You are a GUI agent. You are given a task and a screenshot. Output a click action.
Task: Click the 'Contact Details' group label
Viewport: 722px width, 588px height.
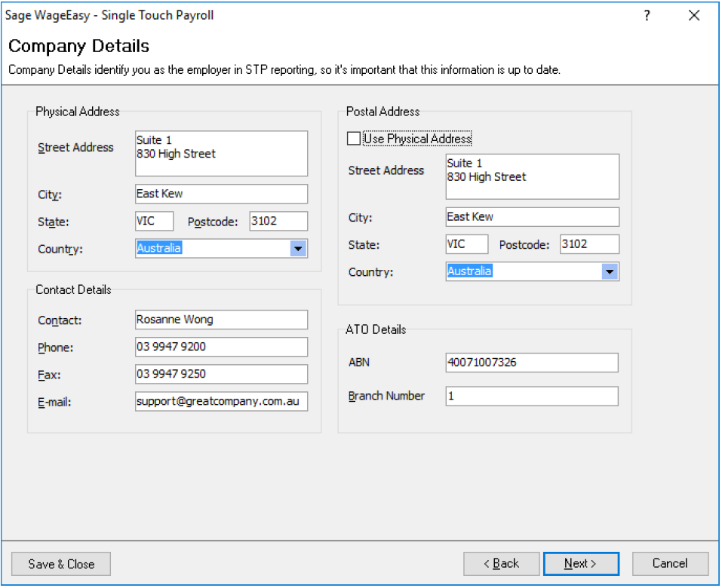click(x=73, y=289)
